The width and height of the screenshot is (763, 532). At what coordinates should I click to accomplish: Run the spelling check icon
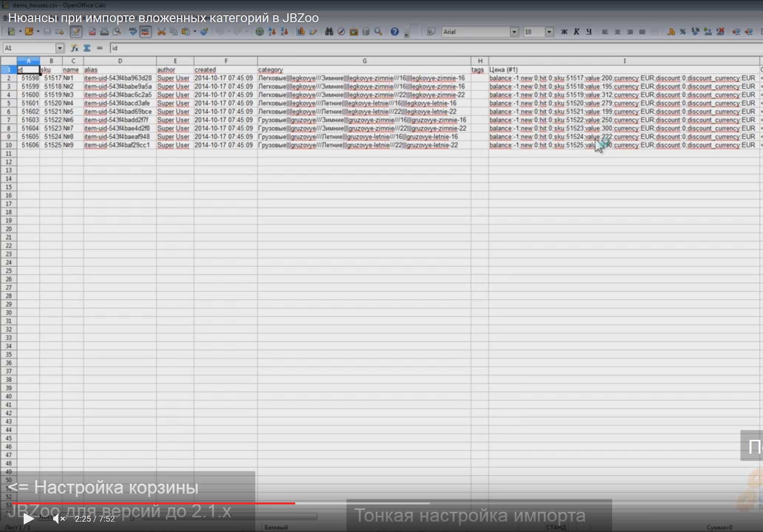pos(133,32)
